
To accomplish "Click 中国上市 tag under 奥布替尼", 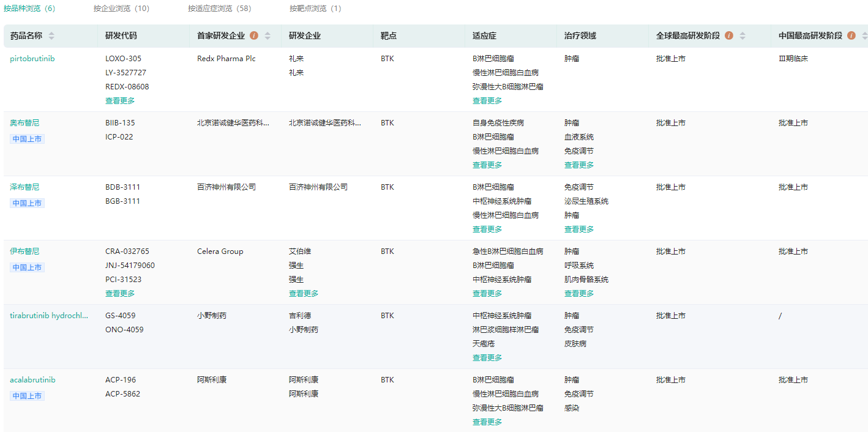I will 27,139.
